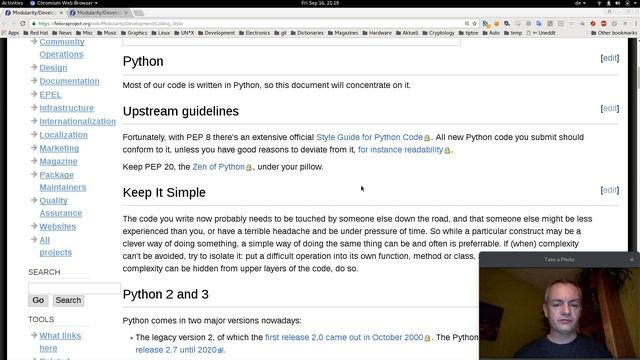Open the Music bookmarks folder

[x=107, y=33]
